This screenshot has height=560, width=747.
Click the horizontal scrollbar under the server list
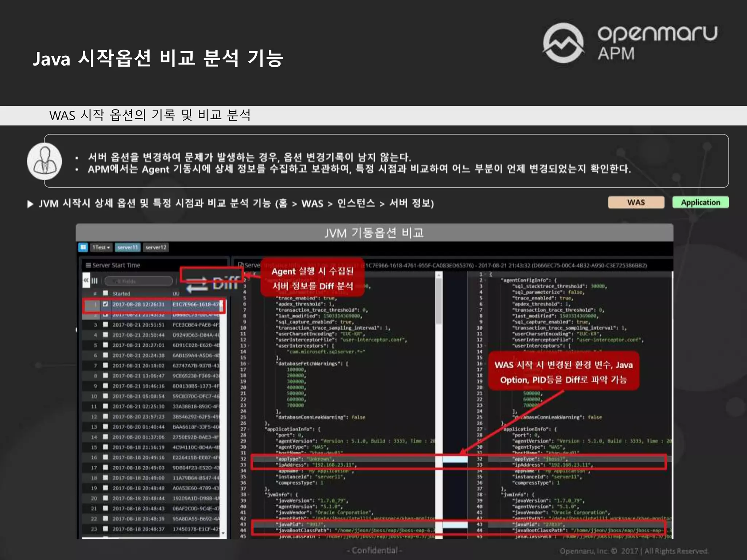click(x=151, y=537)
